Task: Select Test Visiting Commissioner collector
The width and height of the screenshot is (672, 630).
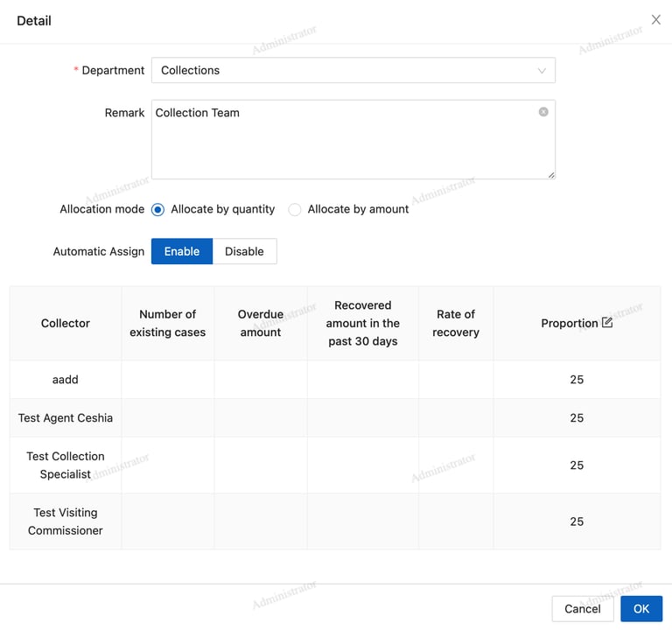Action: [x=66, y=521]
